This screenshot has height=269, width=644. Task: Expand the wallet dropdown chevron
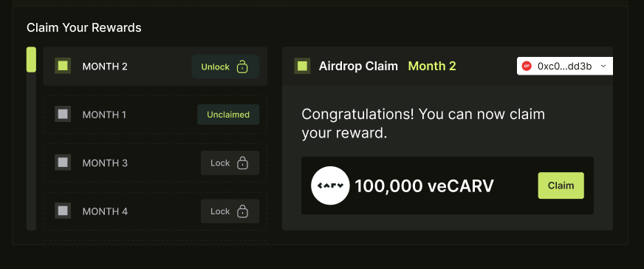[x=603, y=66]
